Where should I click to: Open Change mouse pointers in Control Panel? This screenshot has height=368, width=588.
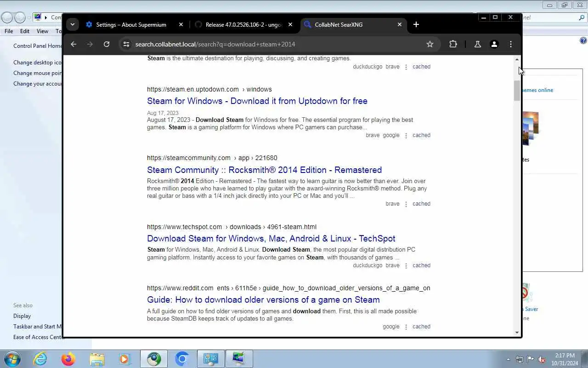click(38, 73)
